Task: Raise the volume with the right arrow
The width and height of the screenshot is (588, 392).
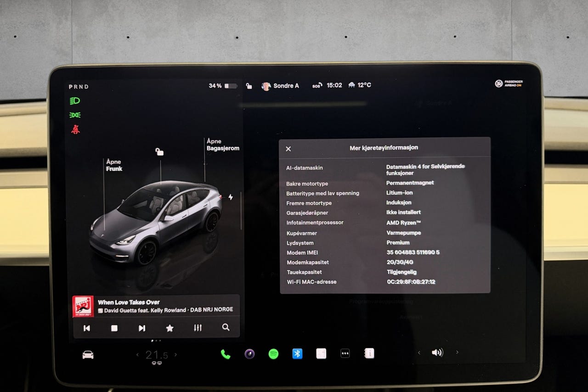Action: pos(457,353)
